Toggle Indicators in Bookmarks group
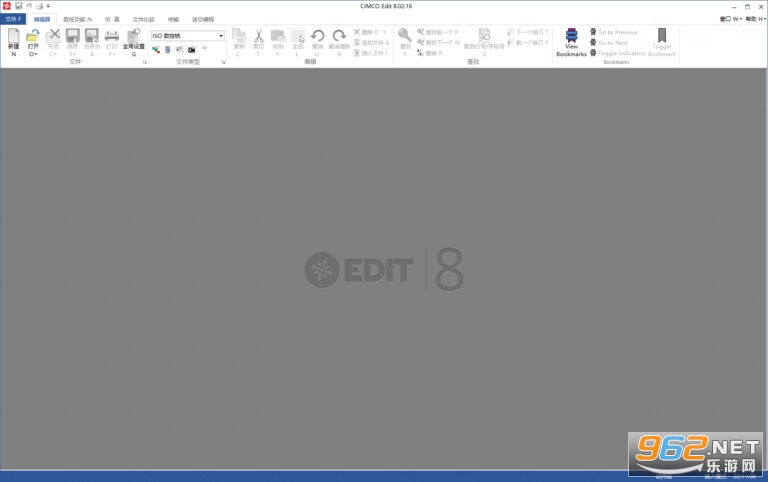 coord(617,53)
